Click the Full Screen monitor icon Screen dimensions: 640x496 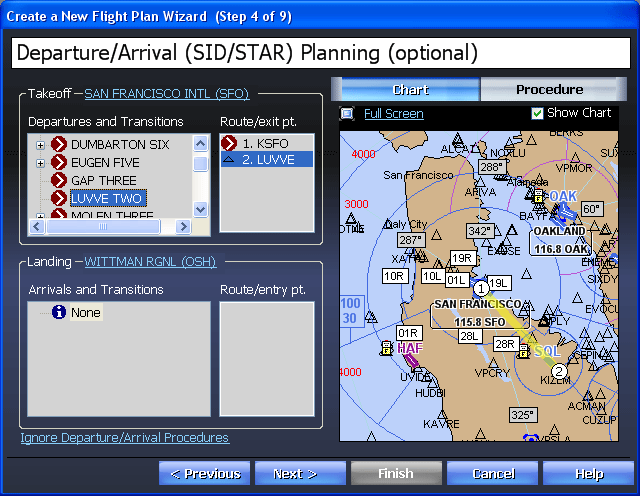pyautogui.click(x=347, y=113)
